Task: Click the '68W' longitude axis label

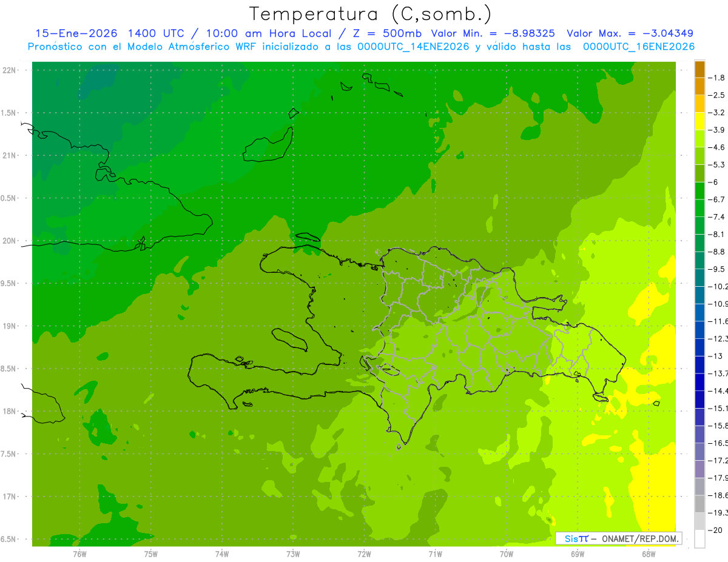Action: (649, 554)
